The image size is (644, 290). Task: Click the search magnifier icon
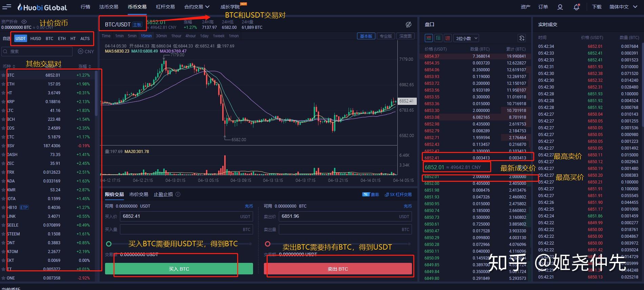[x=5, y=52]
